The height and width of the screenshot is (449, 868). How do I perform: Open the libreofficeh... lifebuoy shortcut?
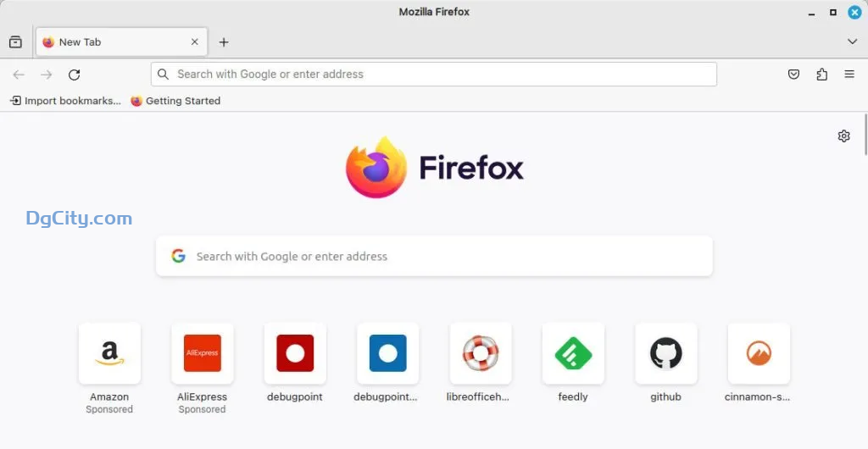click(481, 353)
